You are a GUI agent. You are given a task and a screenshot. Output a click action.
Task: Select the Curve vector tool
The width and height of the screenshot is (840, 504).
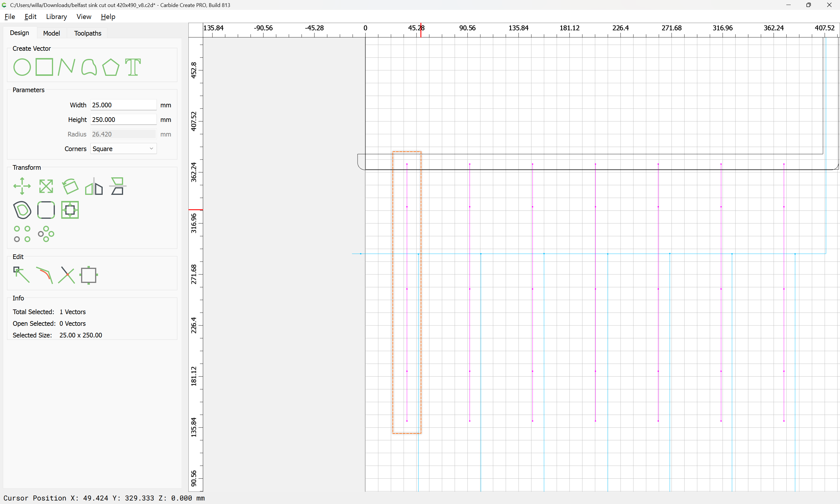89,67
